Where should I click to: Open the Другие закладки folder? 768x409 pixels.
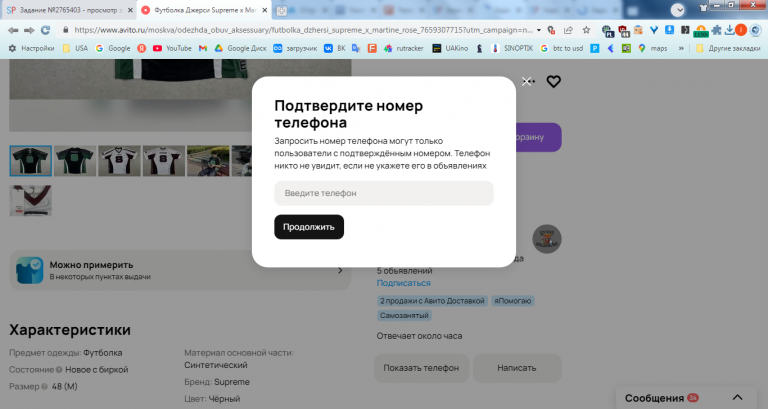point(728,48)
